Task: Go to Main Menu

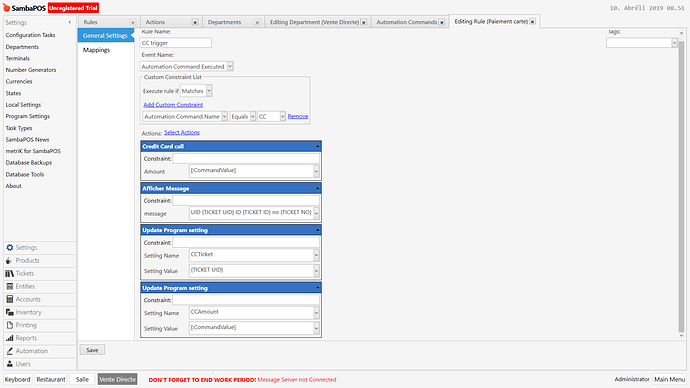Action: coord(669,379)
